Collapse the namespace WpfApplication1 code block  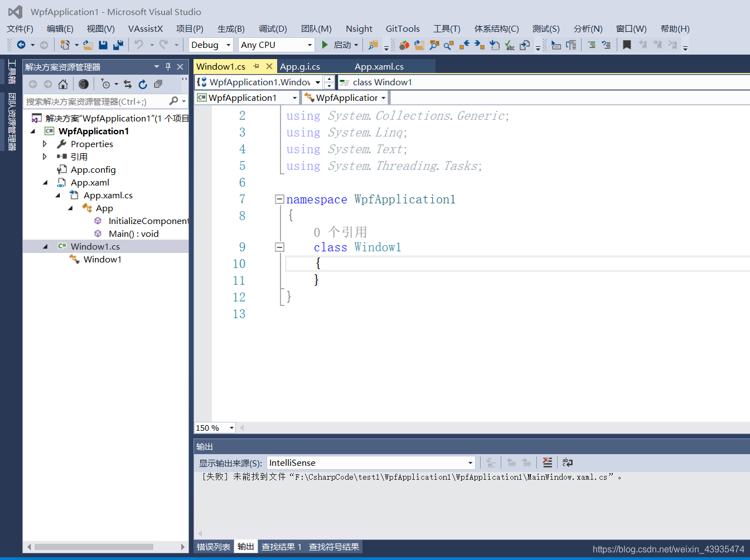point(279,199)
